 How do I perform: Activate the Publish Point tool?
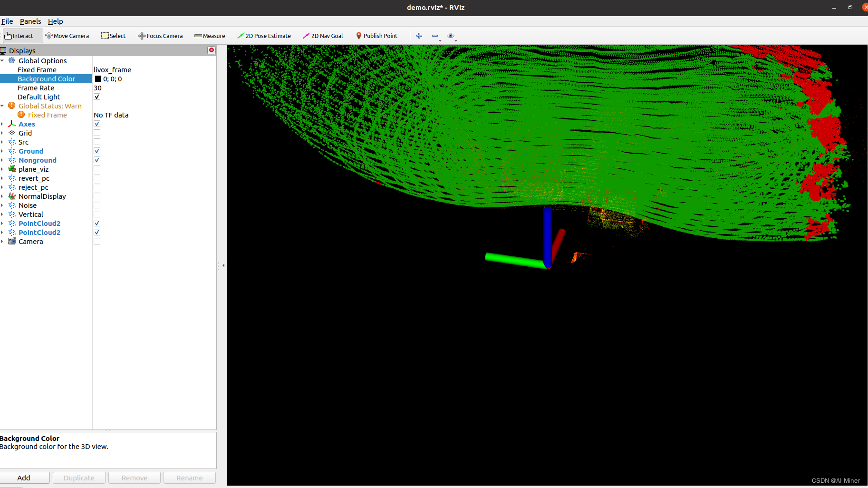377,36
